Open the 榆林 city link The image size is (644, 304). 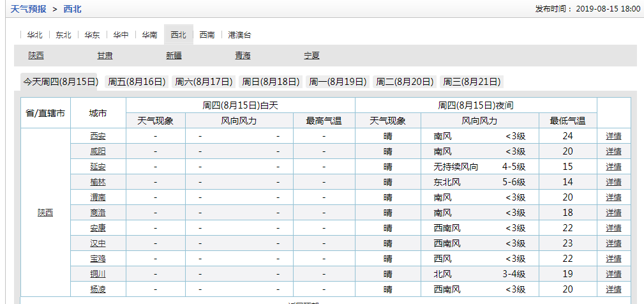coord(98,182)
